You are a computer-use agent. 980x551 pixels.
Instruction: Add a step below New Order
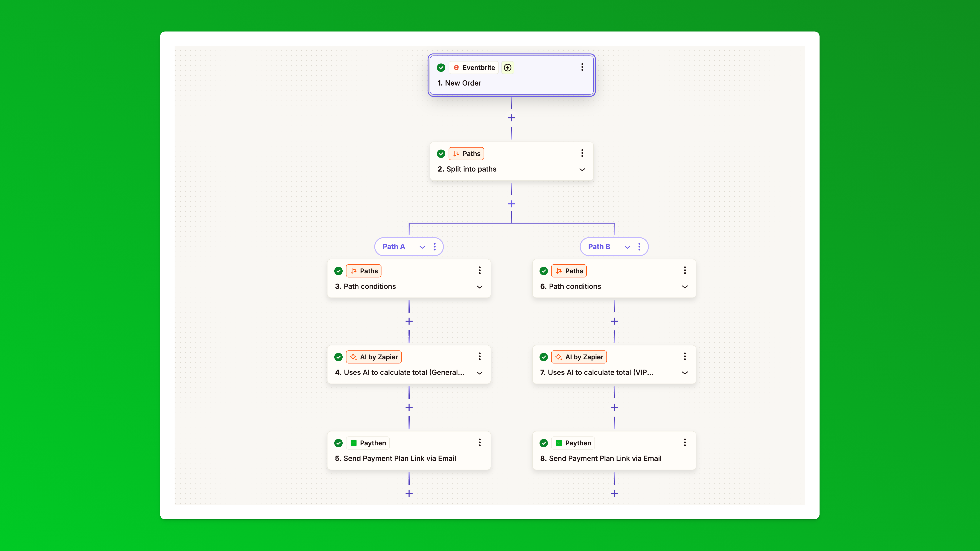pyautogui.click(x=512, y=118)
